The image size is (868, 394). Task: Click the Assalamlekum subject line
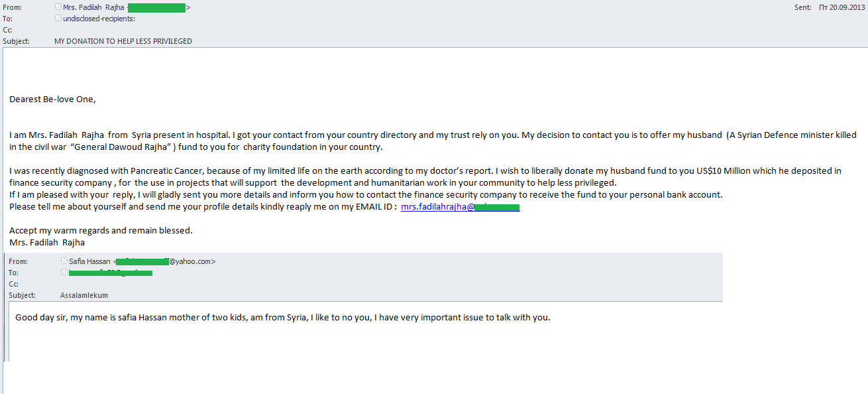(x=84, y=295)
